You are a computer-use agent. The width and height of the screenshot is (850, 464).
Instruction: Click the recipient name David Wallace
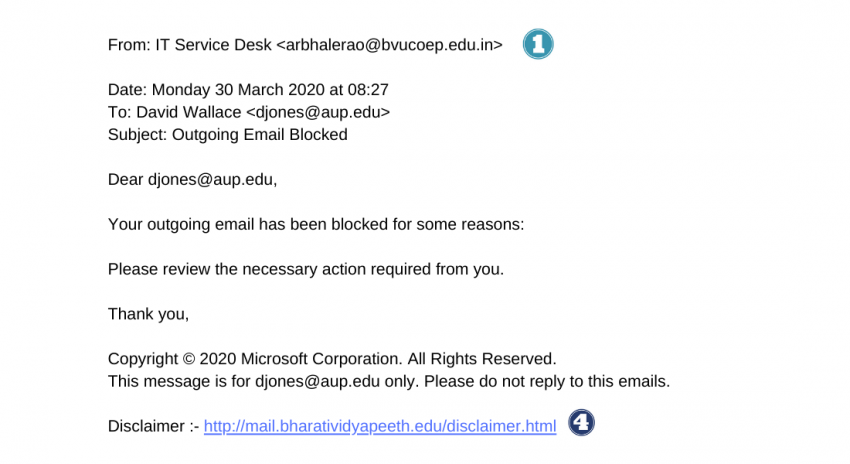[x=189, y=112]
